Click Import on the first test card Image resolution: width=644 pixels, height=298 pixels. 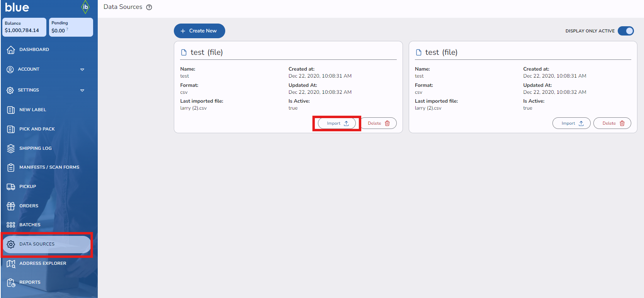pyautogui.click(x=337, y=124)
